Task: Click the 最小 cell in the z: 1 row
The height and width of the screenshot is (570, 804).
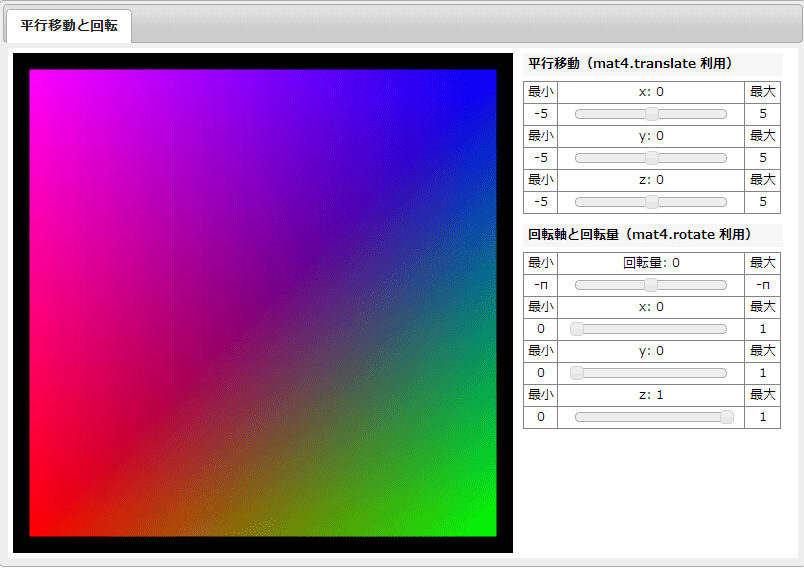Action: point(541,395)
